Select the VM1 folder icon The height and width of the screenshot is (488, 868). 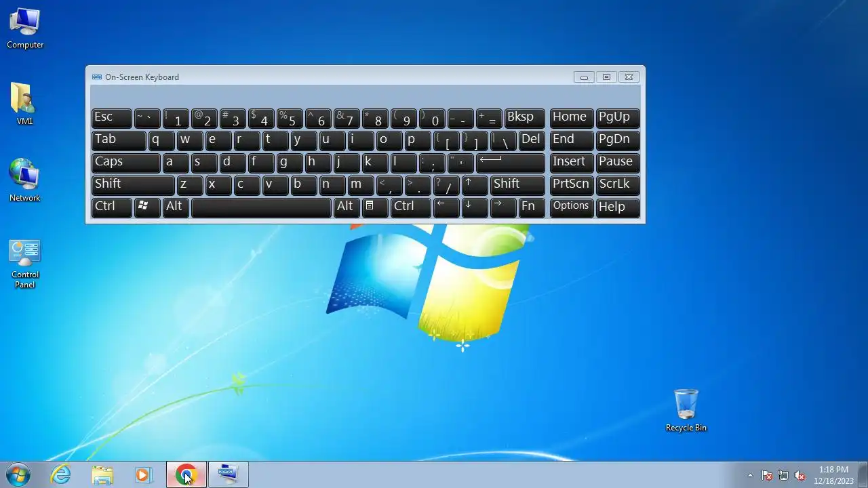coord(24,104)
